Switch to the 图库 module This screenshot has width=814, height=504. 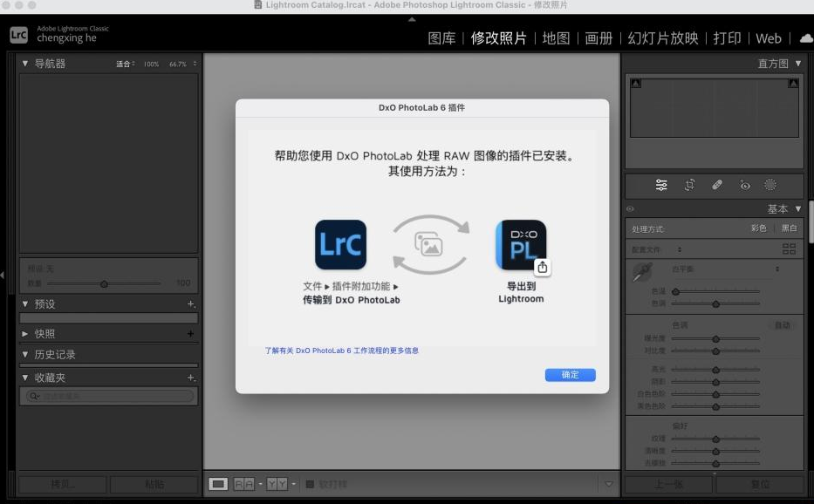click(441, 38)
